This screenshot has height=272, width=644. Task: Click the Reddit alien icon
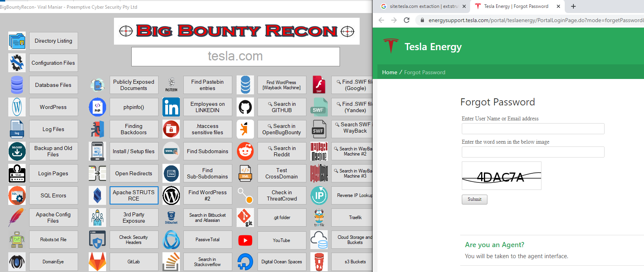[x=245, y=151]
